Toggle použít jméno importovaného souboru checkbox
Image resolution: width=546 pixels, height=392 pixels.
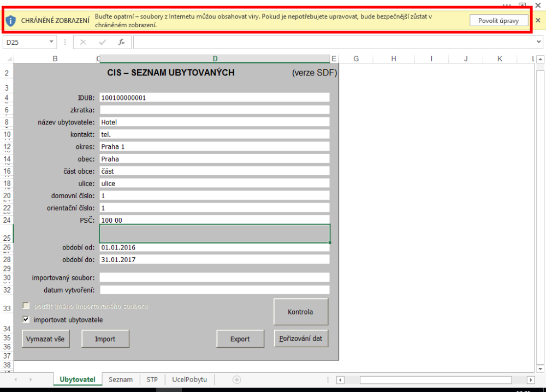[x=26, y=306]
